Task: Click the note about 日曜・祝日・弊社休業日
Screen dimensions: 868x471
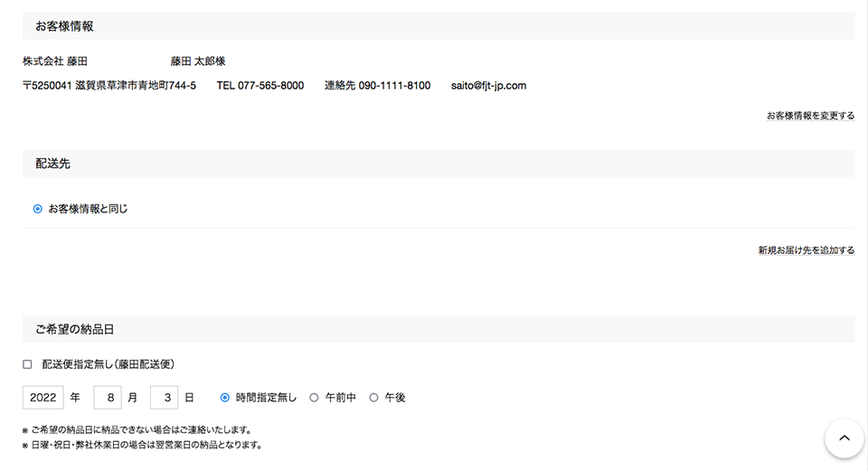Action: (142, 445)
